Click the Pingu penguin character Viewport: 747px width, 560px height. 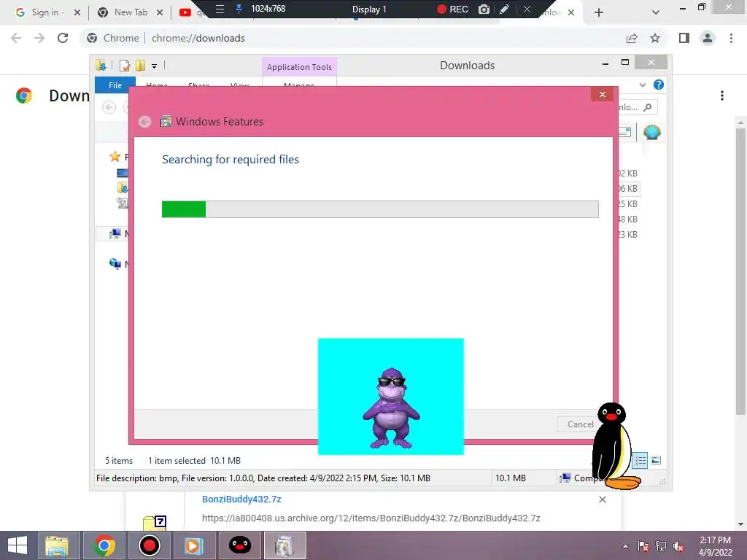tap(615, 446)
